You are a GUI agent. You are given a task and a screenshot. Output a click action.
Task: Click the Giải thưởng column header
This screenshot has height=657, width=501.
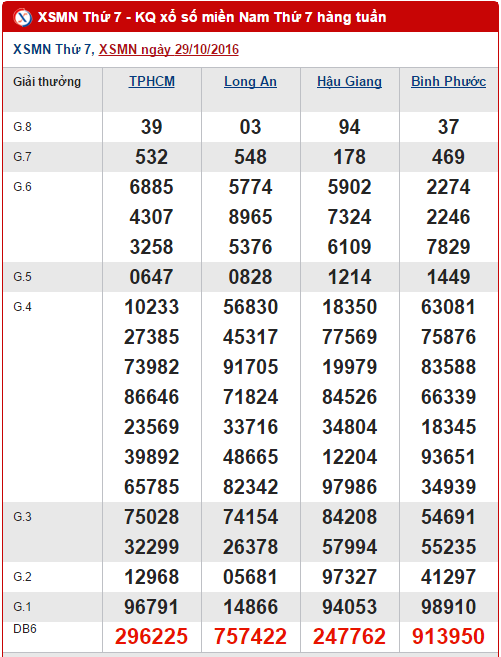pyautogui.click(x=47, y=81)
